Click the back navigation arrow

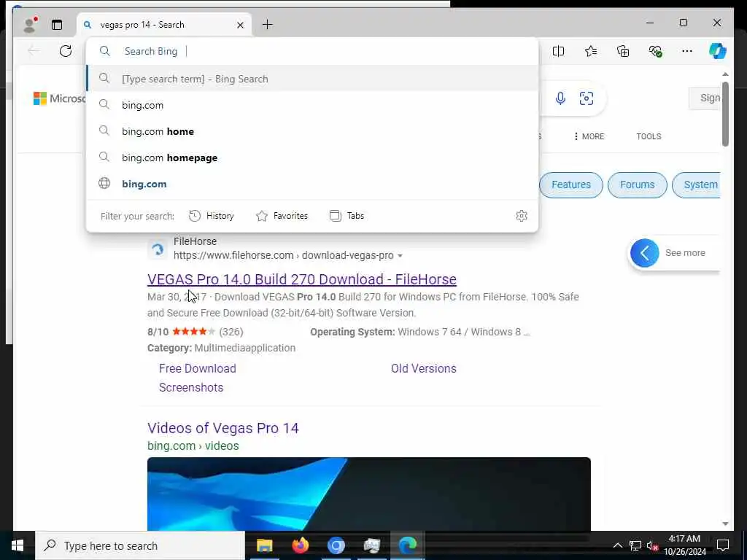pos(34,51)
